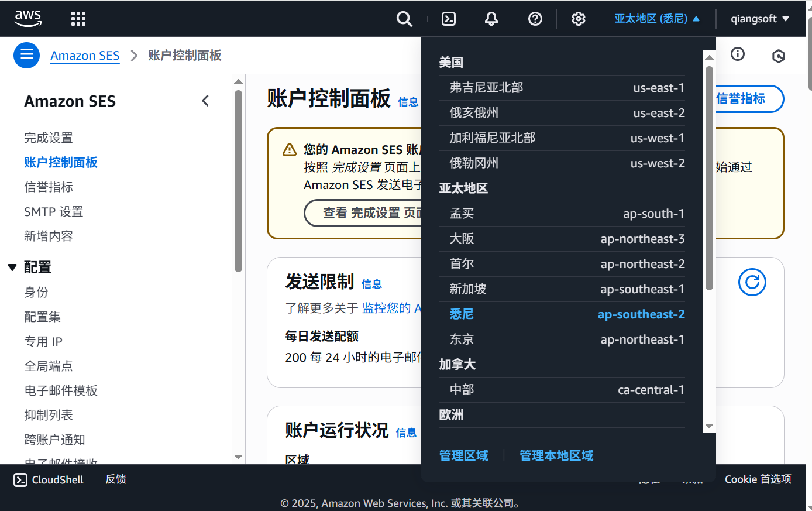Open 抑制列表 in sidebar

pos(49,416)
